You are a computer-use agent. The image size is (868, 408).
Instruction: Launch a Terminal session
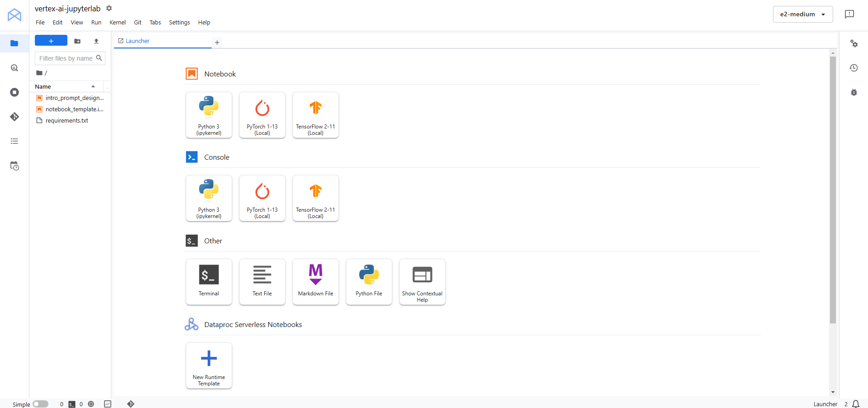[x=209, y=282]
